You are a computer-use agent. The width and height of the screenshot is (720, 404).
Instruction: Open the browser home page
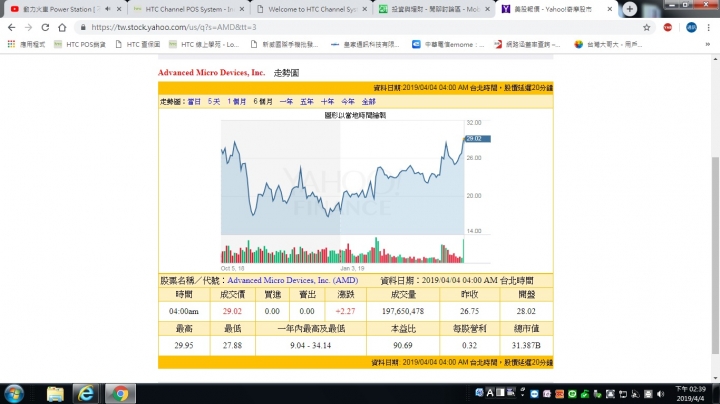[62, 28]
